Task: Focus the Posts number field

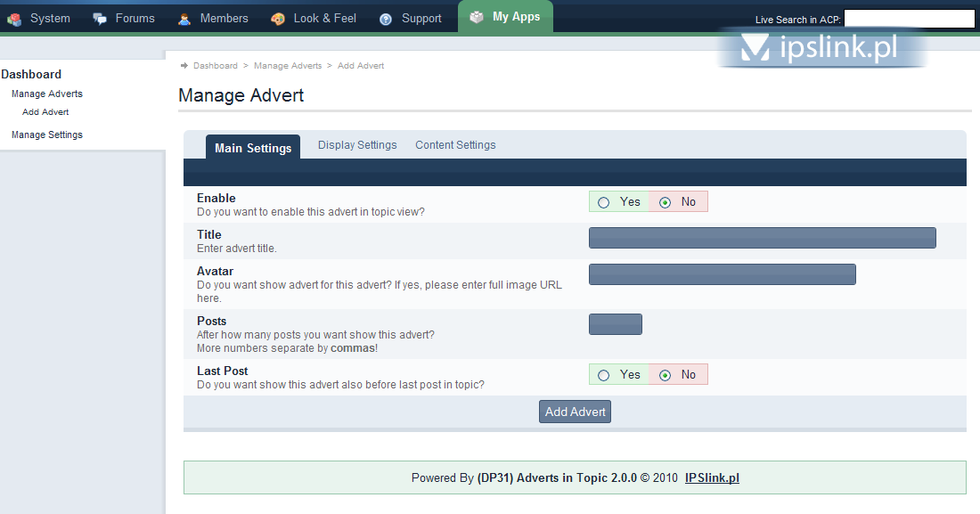Action: coord(615,324)
